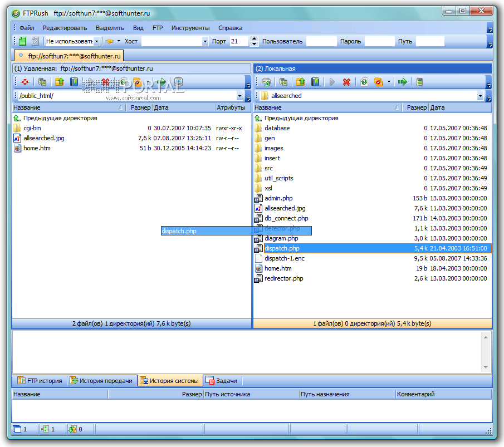
Task: Click the connect drive icon in local toolbar
Action: tap(266, 82)
